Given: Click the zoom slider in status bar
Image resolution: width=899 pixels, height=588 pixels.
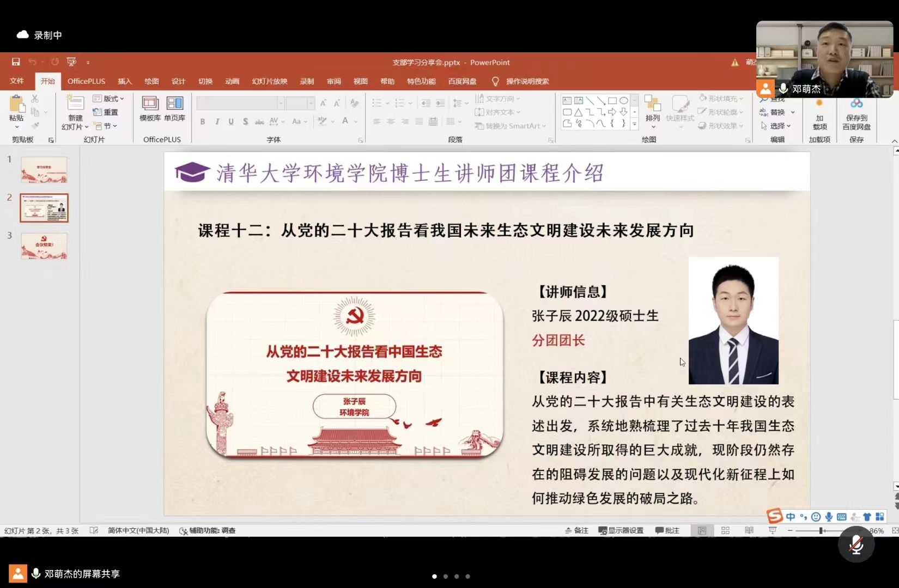Looking at the screenshot, I should click(821, 530).
